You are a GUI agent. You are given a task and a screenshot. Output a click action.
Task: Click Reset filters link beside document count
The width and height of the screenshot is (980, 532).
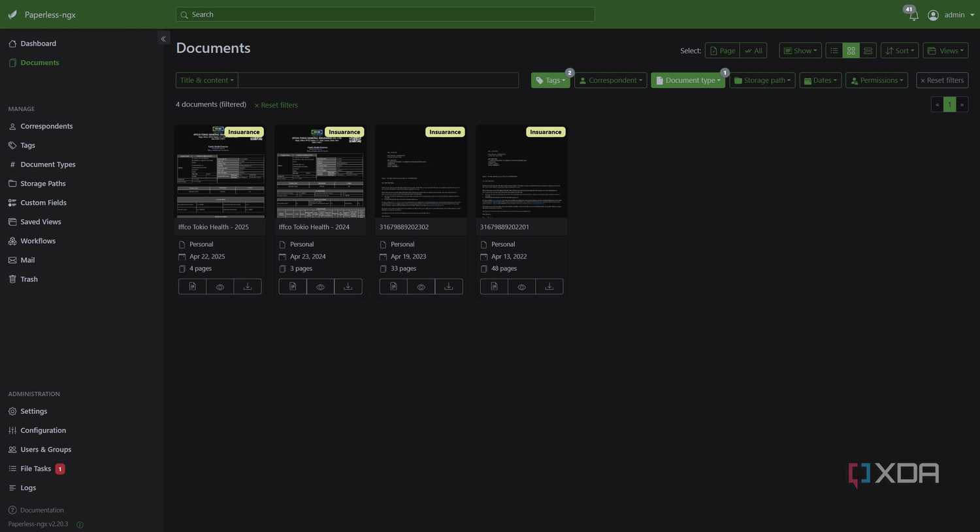(276, 105)
